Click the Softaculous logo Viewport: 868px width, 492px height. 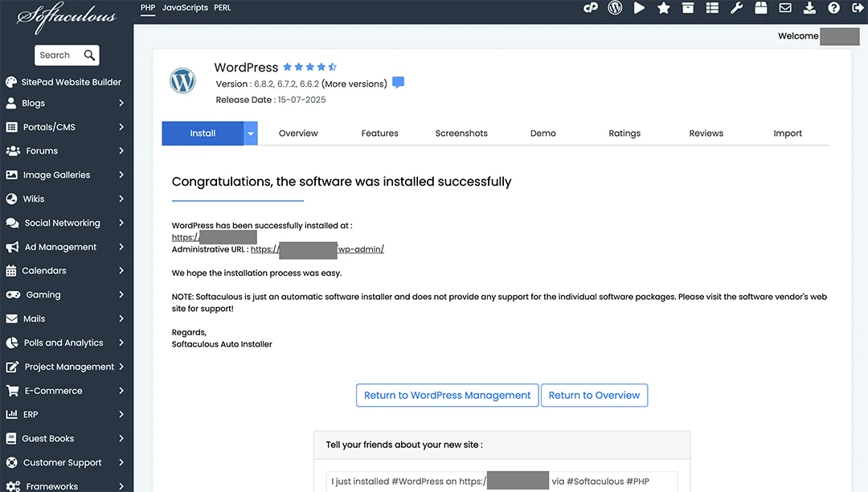point(67,19)
